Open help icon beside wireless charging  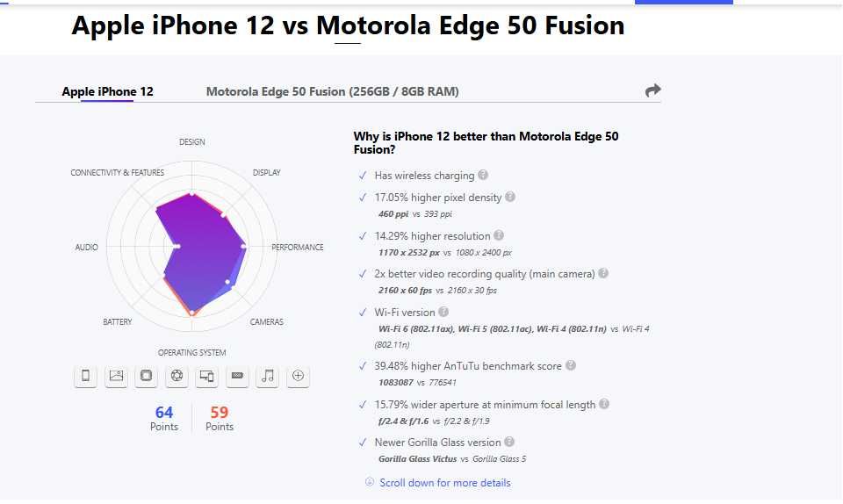click(483, 176)
